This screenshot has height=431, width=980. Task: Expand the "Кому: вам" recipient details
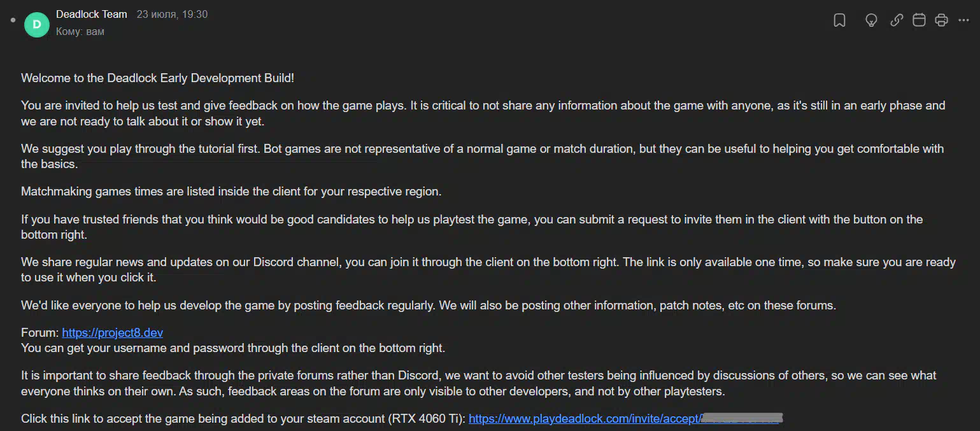(x=80, y=31)
